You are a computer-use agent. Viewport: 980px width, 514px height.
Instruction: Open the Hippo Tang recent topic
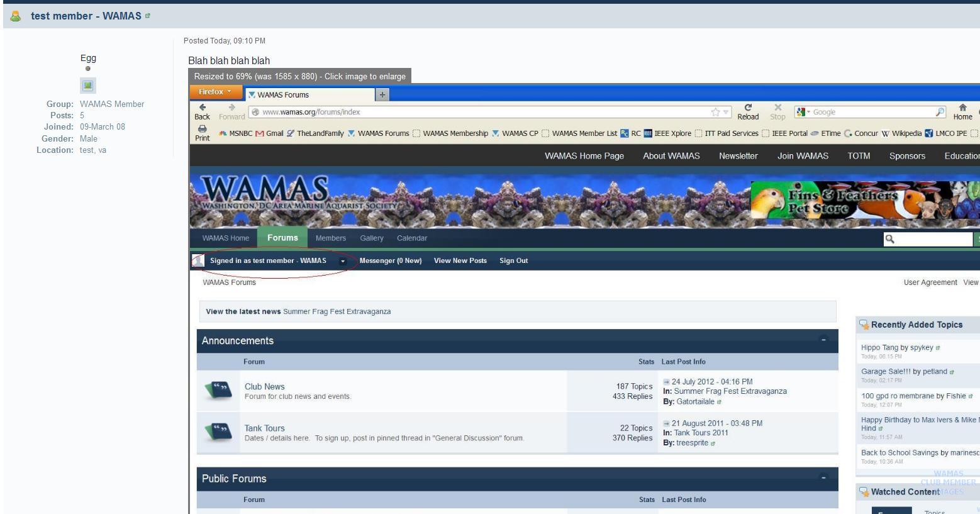pos(880,348)
